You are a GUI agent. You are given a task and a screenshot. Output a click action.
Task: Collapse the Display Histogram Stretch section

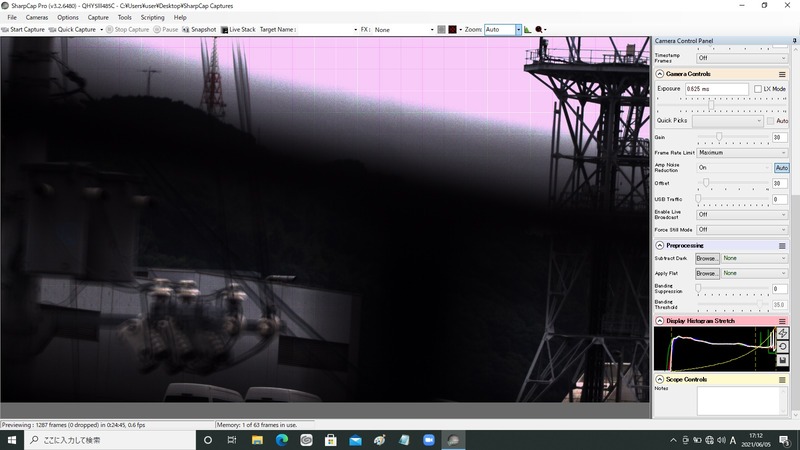click(x=660, y=321)
